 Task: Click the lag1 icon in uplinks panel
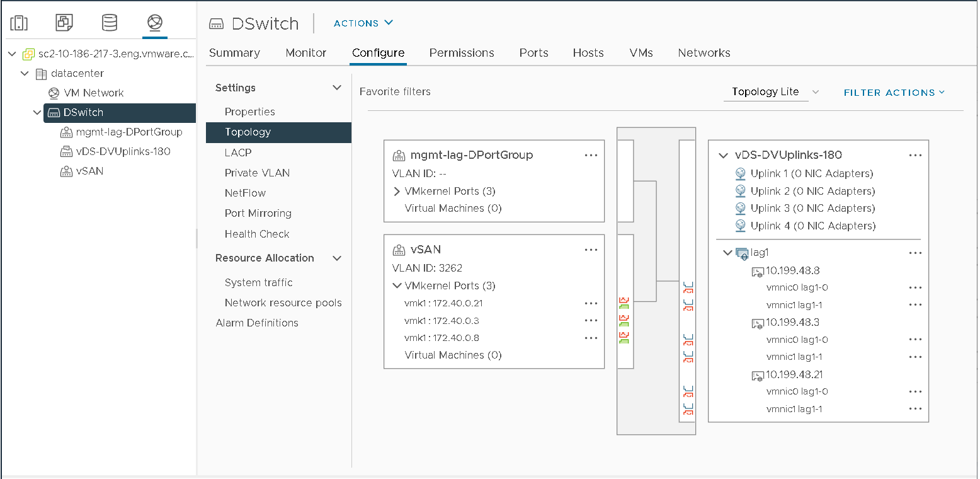point(743,253)
